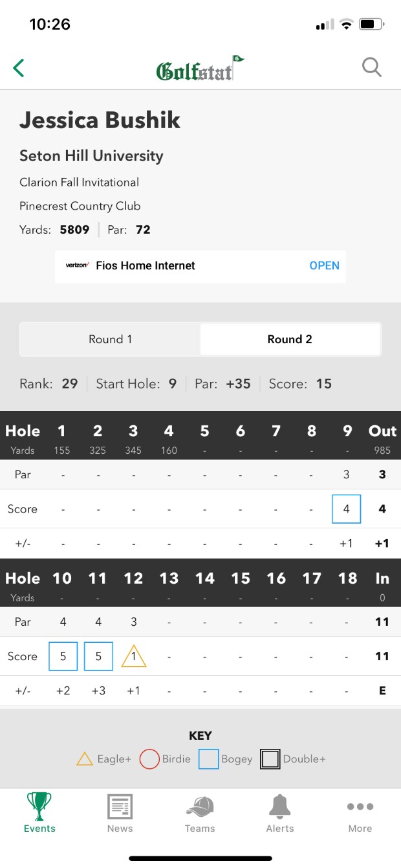Image resolution: width=401 pixels, height=868 pixels.
Task: Open search with the magnifier icon
Action: (x=372, y=67)
